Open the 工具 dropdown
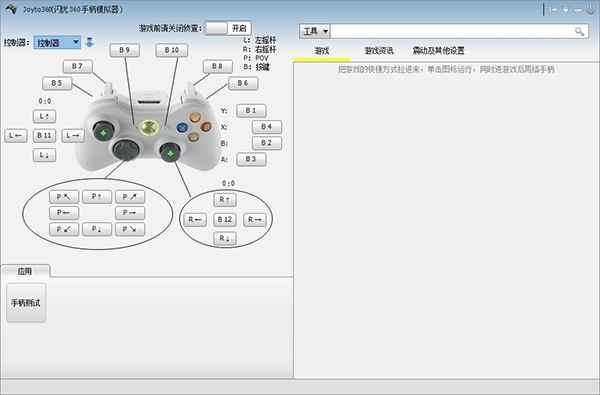This screenshot has height=395, width=600. pos(315,31)
